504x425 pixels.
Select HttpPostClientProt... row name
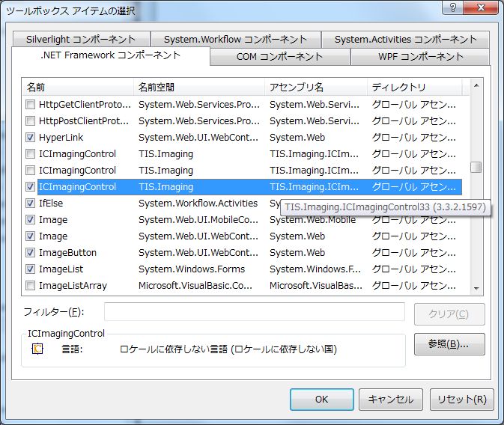coord(84,120)
